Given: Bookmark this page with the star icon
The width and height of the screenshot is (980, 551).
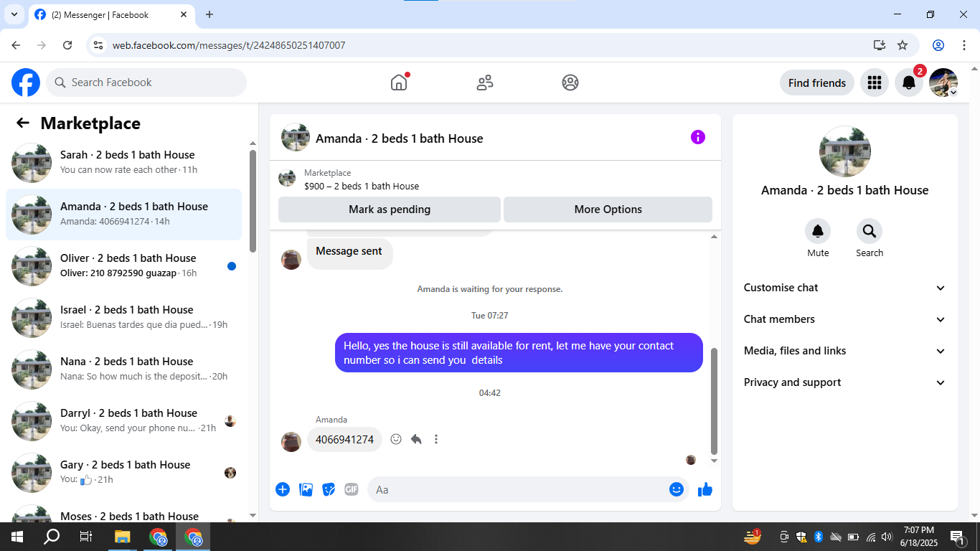Looking at the screenshot, I should tap(903, 45).
